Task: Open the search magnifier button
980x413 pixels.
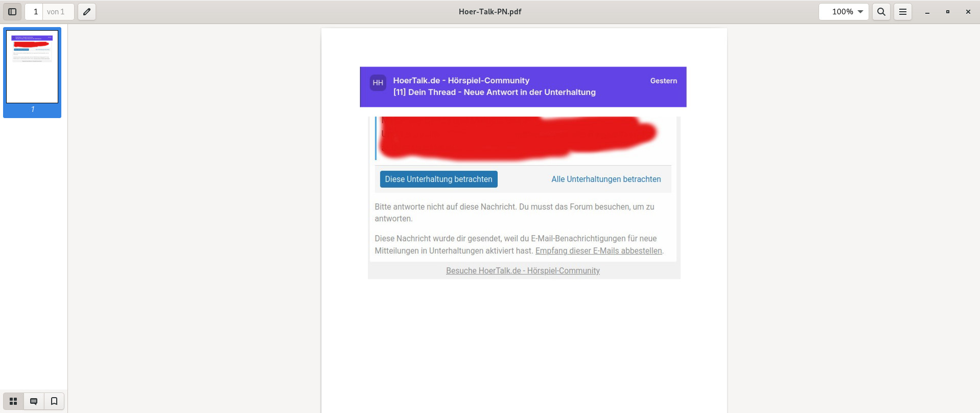Action: coord(881,12)
